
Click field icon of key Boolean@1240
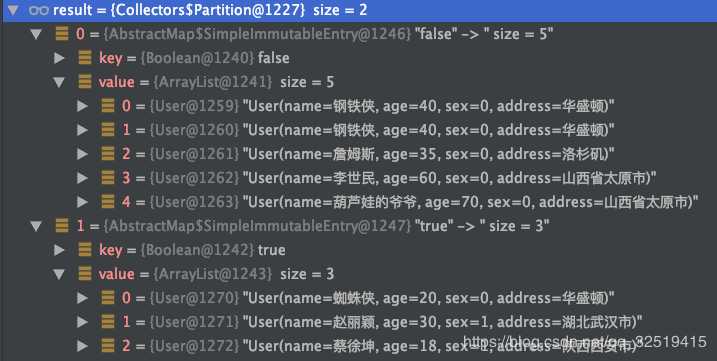[x=85, y=58]
